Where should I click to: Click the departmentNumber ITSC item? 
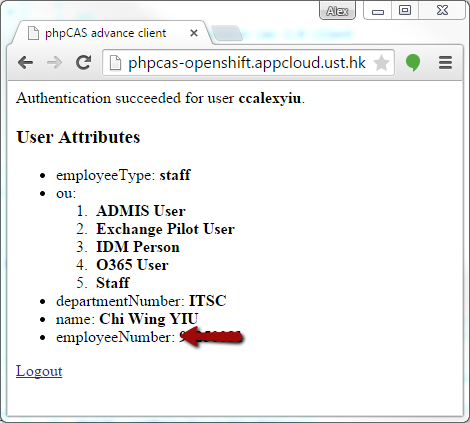pyautogui.click(x=141, y=301)
